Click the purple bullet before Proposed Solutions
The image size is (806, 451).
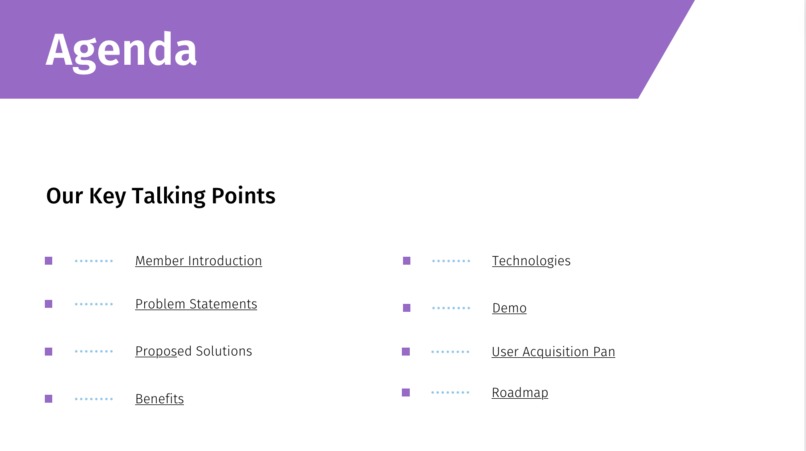48,352
